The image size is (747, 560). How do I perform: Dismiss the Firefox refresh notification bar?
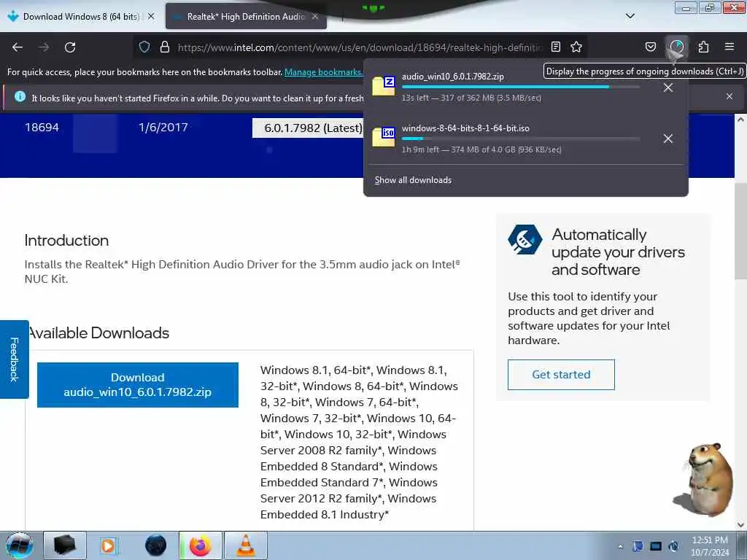click(x=729, y=96)
